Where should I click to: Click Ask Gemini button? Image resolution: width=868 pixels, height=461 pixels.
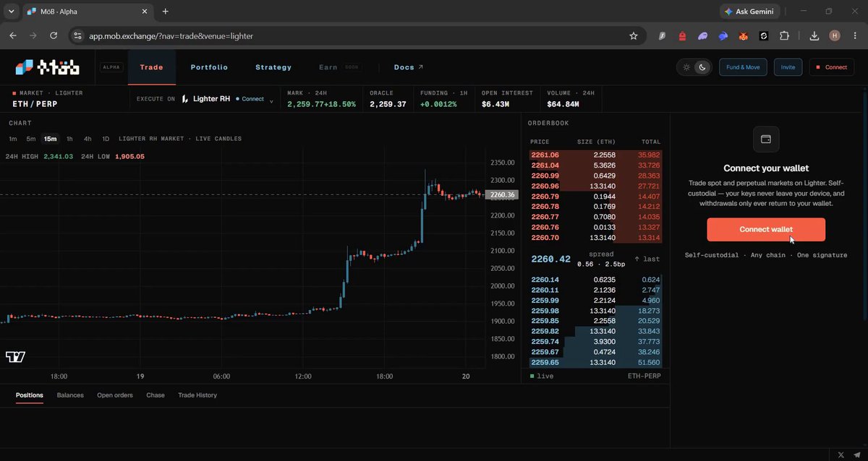coord(750,12)
